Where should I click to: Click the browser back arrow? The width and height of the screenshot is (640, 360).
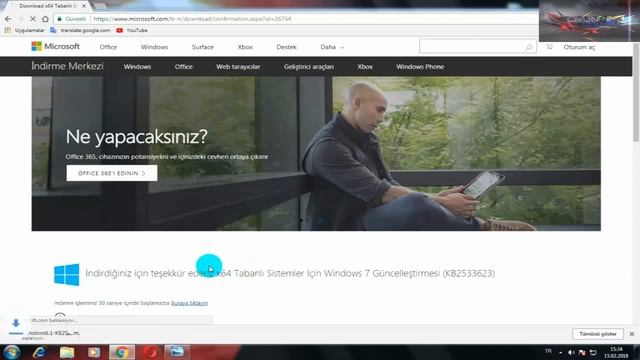pos(8,19)
